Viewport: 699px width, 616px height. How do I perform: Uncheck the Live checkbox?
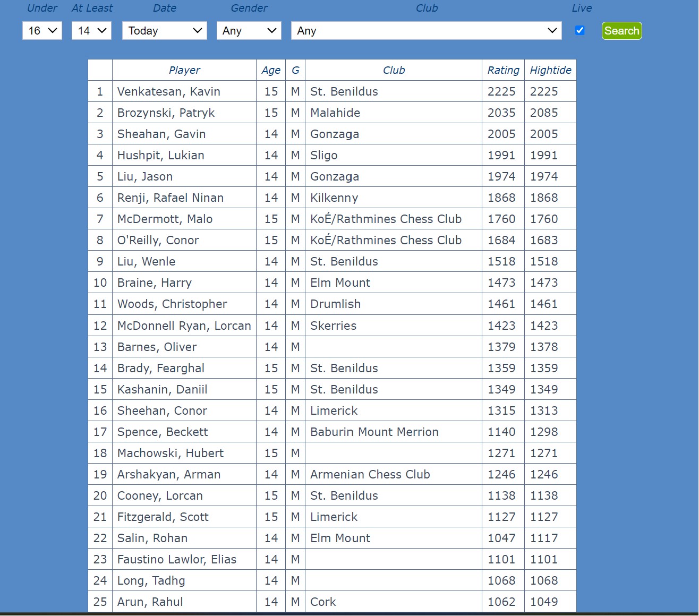point(579,30)
